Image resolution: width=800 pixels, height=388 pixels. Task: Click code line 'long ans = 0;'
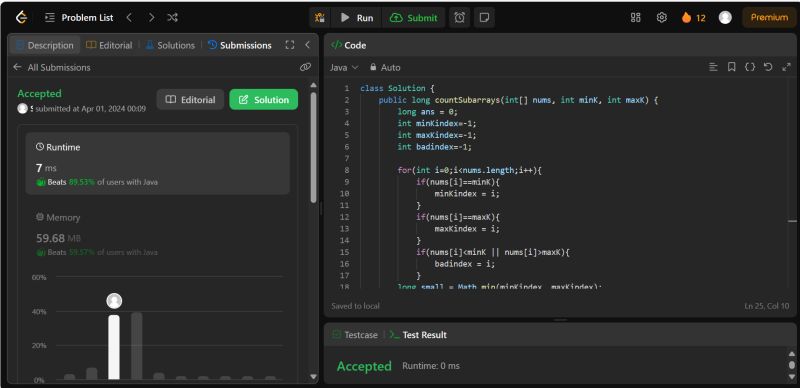[x=428, y=112]
